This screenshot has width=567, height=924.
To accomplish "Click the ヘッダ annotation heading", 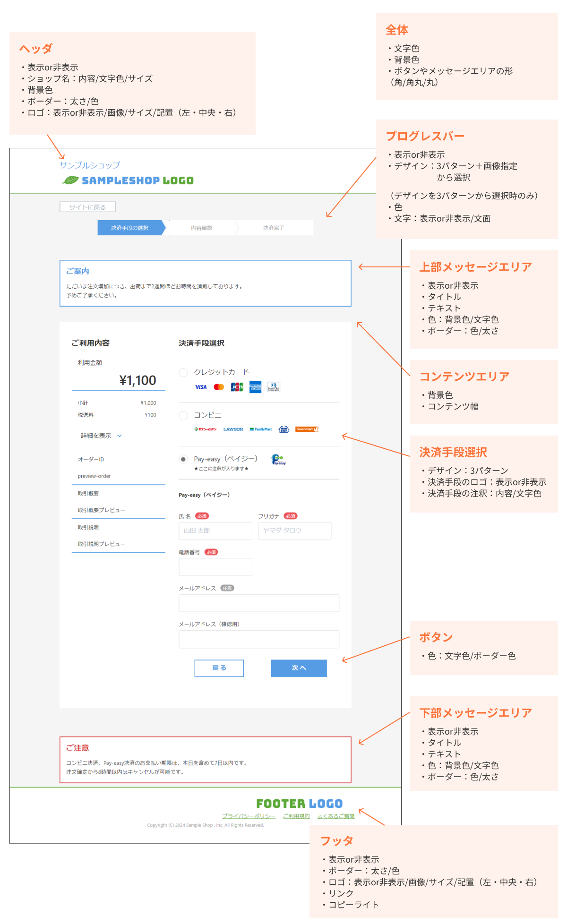I will (36, 49).
